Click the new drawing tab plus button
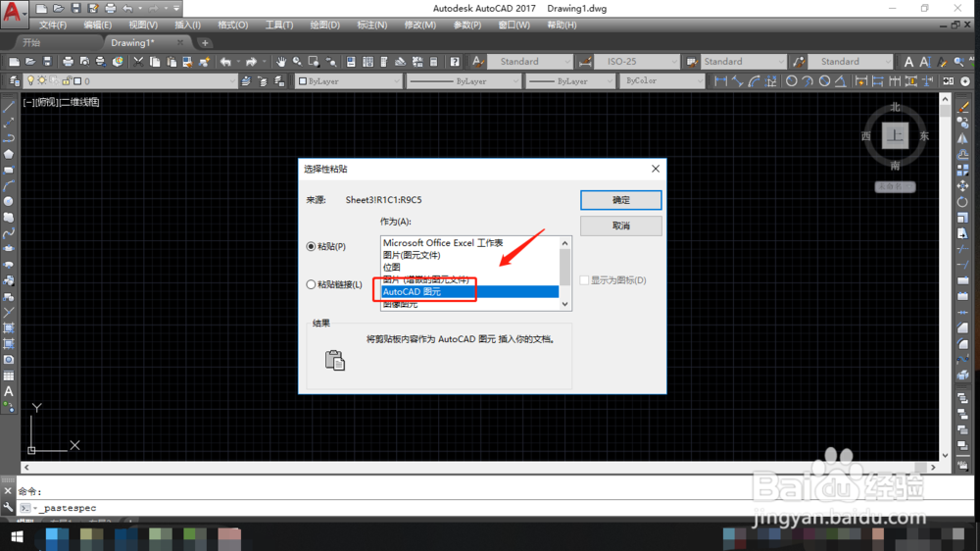980x551 pixels. point(205,43)
